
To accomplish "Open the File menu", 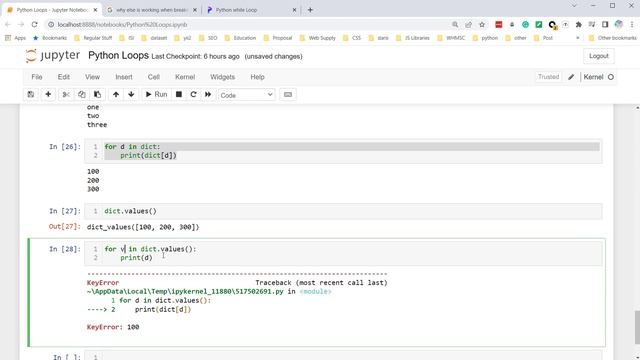I will pos(37,77).
